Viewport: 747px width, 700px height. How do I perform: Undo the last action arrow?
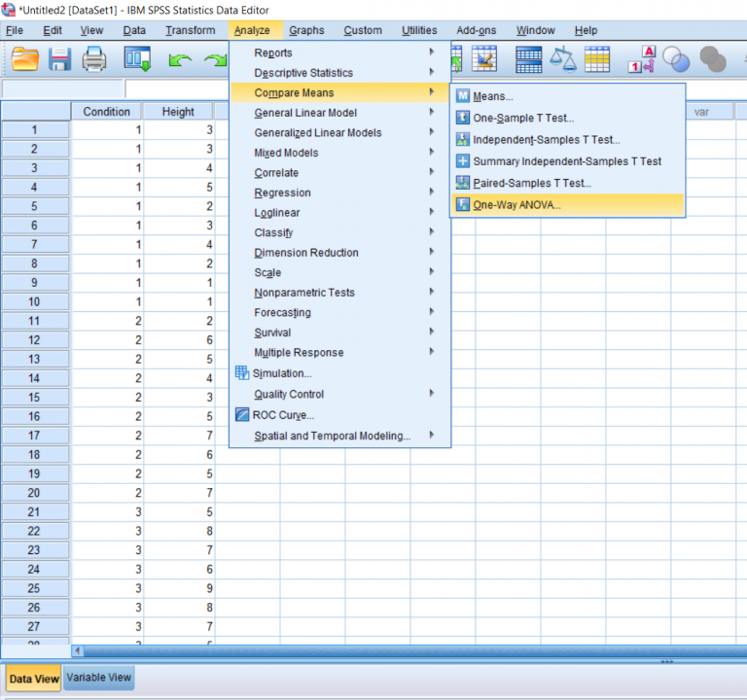180,60
